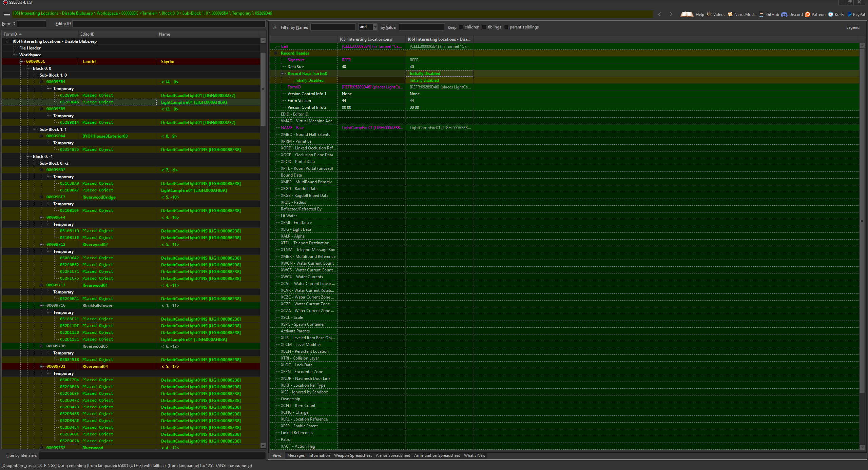Click the Discord icon
This screenshot has width=868, height=470.
pyautogui.click(x=784, y=14)
